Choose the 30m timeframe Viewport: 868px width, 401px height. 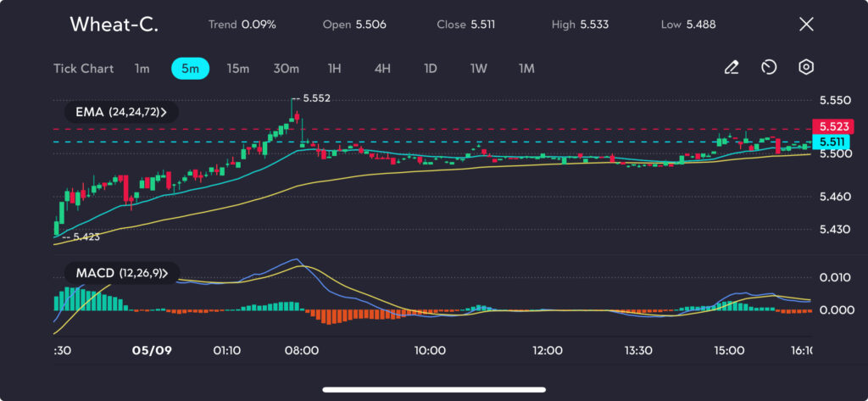point(287,69)
